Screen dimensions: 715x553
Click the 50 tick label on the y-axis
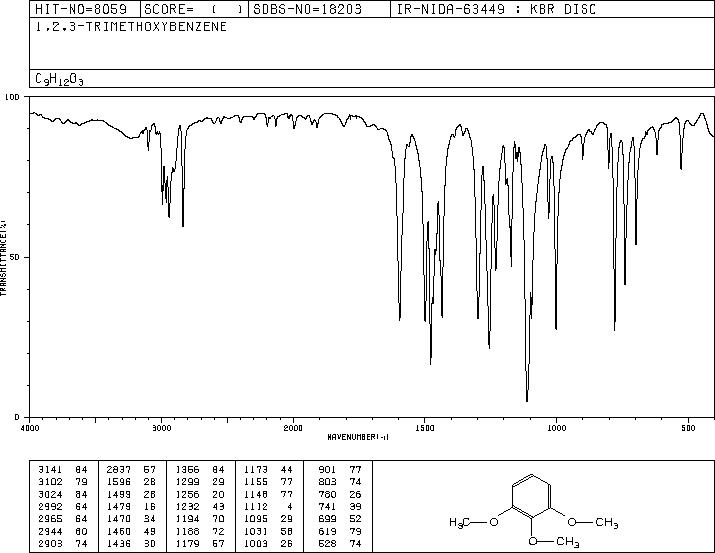15,257
